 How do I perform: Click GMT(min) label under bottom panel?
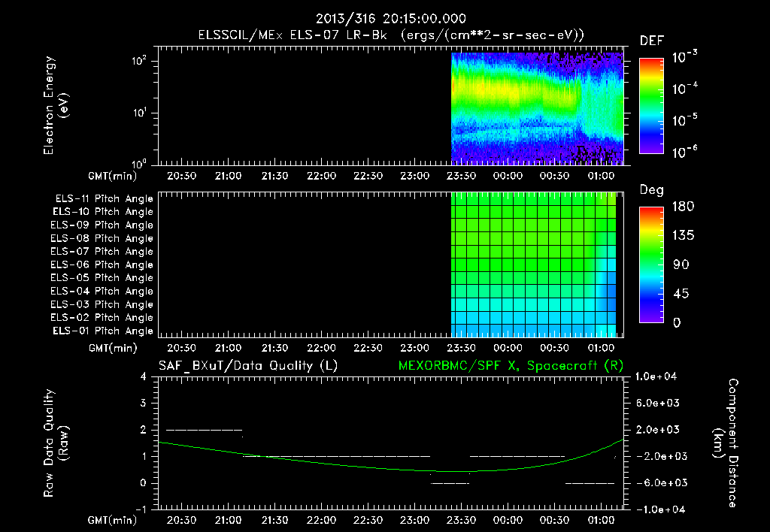[x=113, y=520]
